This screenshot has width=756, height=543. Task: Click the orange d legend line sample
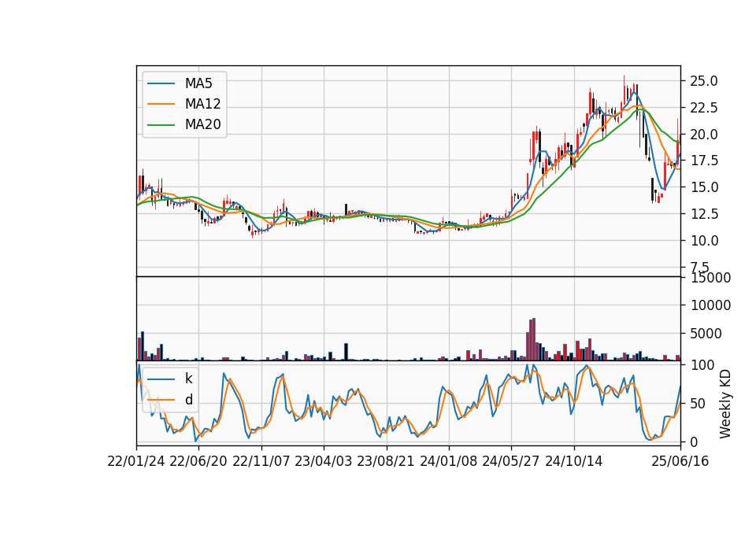point(161,400)
